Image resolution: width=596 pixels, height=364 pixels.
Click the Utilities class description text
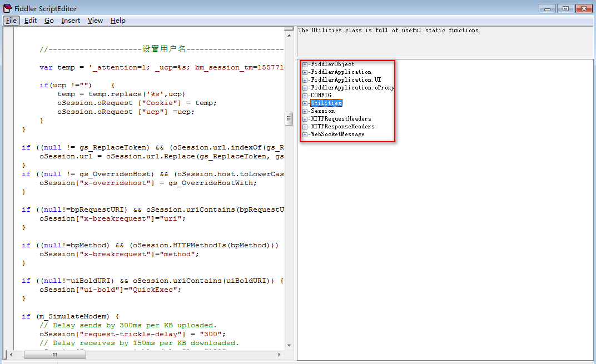pos(389,31)
